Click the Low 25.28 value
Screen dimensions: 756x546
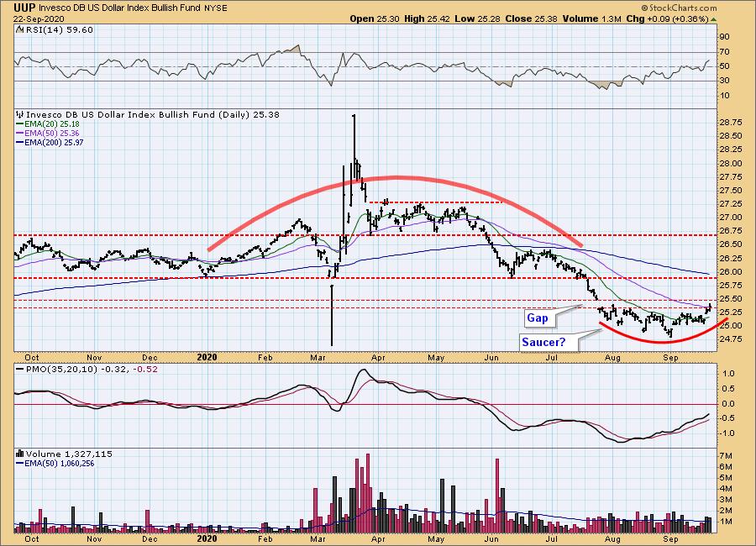478,18
